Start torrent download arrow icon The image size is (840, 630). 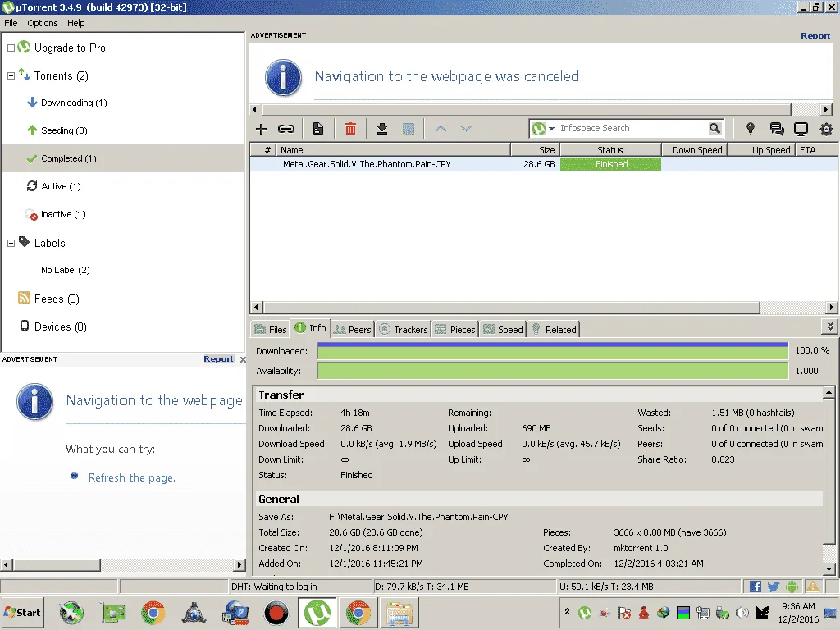(382, 129)
